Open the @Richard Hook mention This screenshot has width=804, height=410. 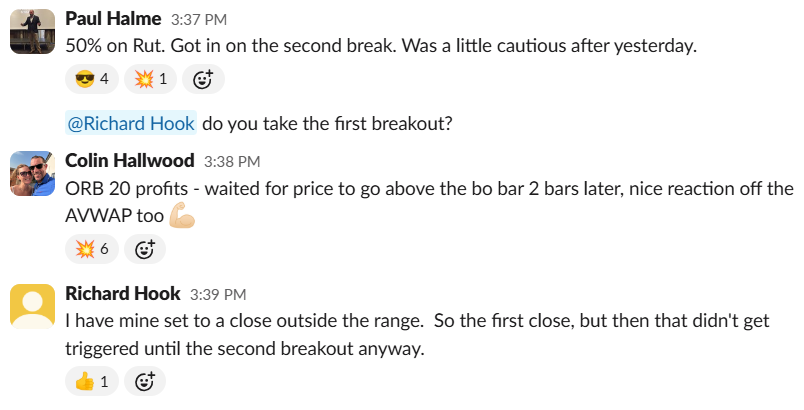point(130,125)
